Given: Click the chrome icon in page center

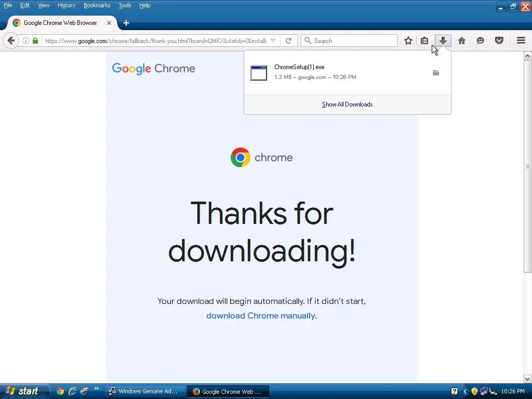Looking at the screenshot, I should click(x=241, y=157).
